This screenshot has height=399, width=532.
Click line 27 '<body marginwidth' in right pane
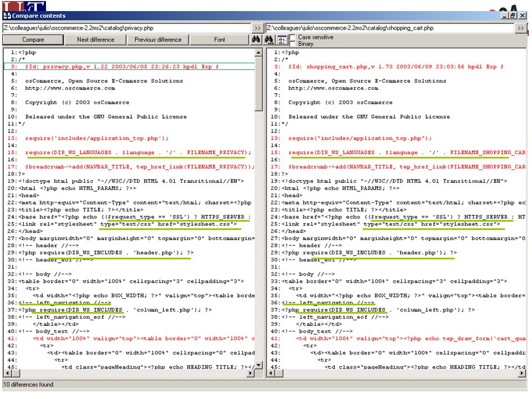point(397,238)
